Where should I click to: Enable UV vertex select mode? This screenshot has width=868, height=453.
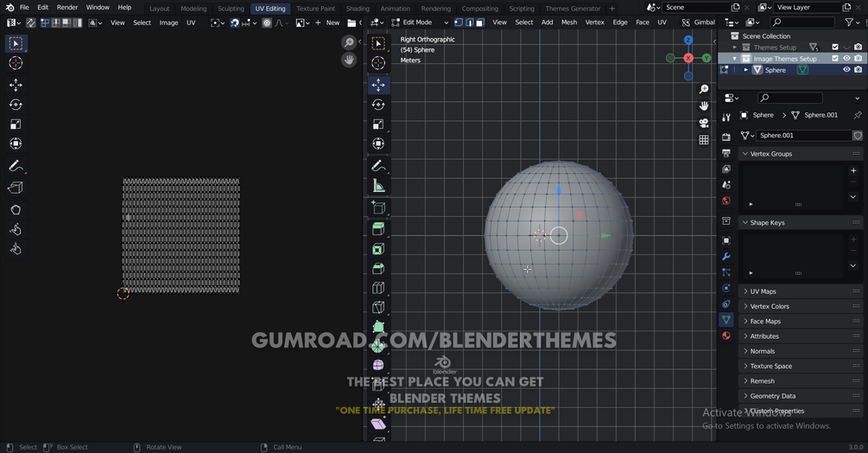(x=45, y=22)
